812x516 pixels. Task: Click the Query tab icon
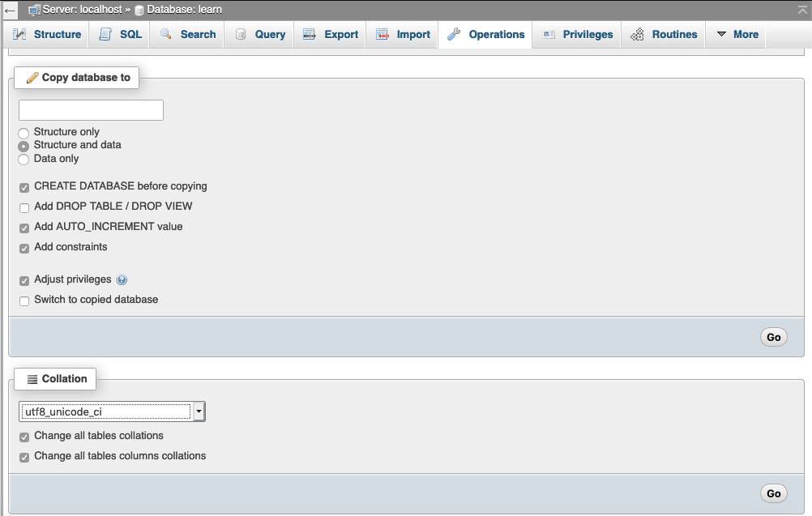(x=241, y=34)
